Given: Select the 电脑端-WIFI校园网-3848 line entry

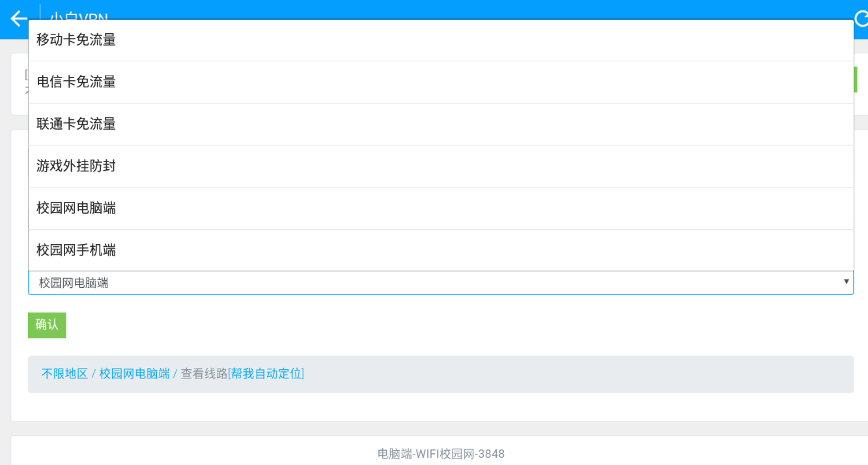Looking at the screenshot, I should click(441, 454).
